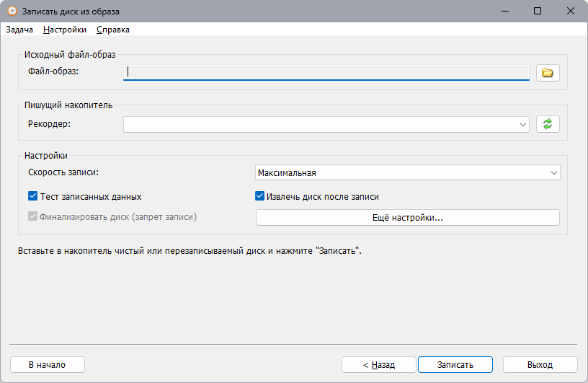
Task: Click the app icon in title bar
Action: pyautogui.click(x=12, y=12)
